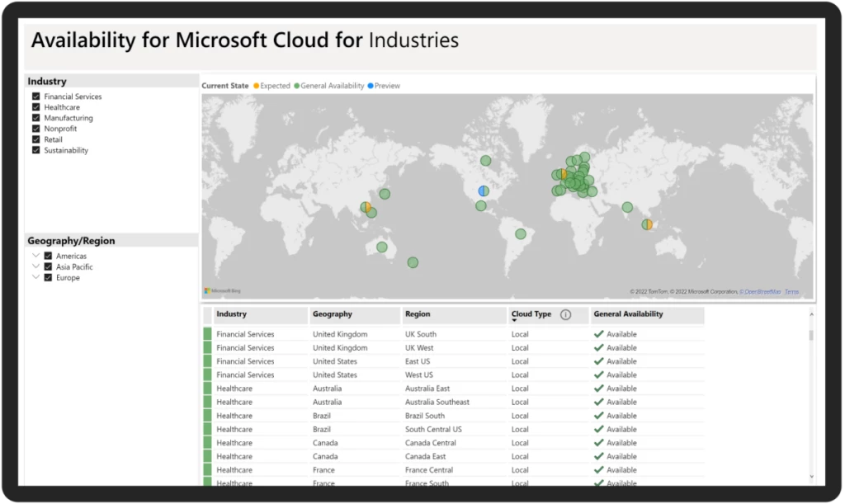This screenshot has width=845, height=504.
Task: Click the yellow Expected legend dot
Action: [255, 86]
